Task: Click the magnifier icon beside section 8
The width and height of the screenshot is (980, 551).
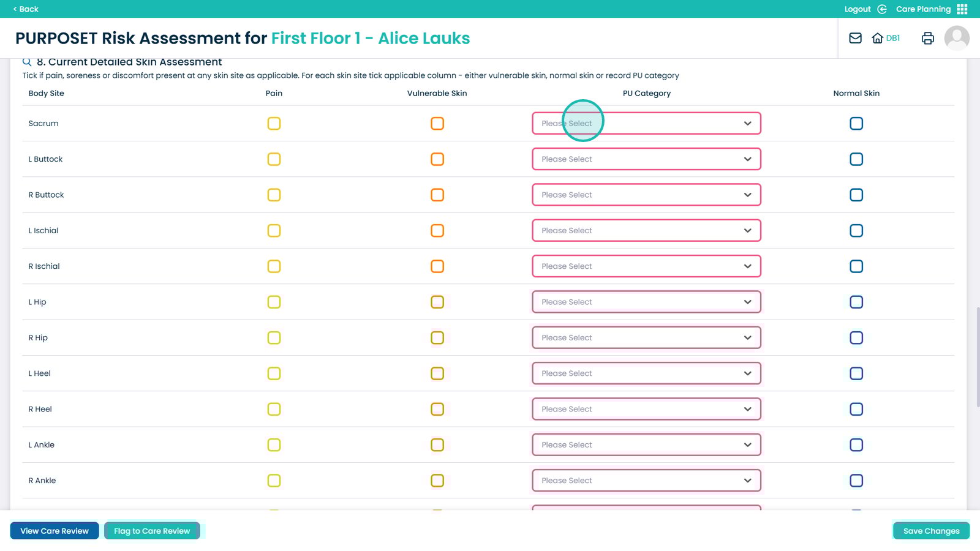Action: click(27, 62)
